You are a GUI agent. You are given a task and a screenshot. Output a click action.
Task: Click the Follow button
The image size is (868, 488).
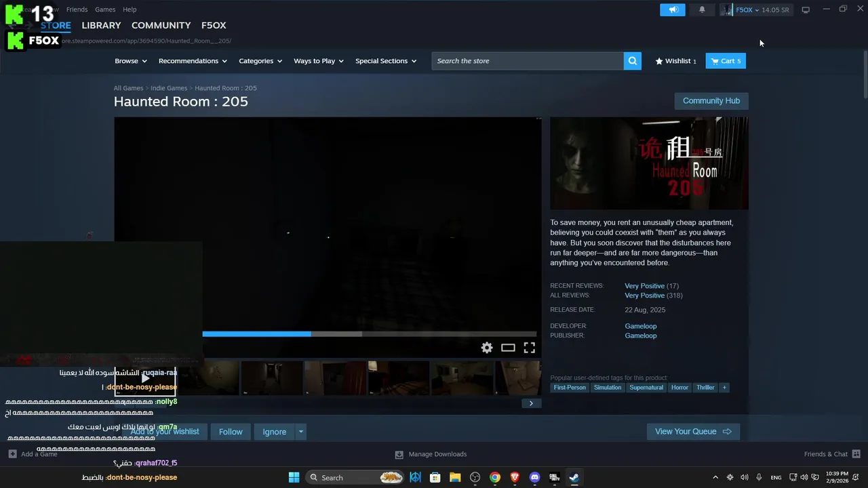pos(231,432)
